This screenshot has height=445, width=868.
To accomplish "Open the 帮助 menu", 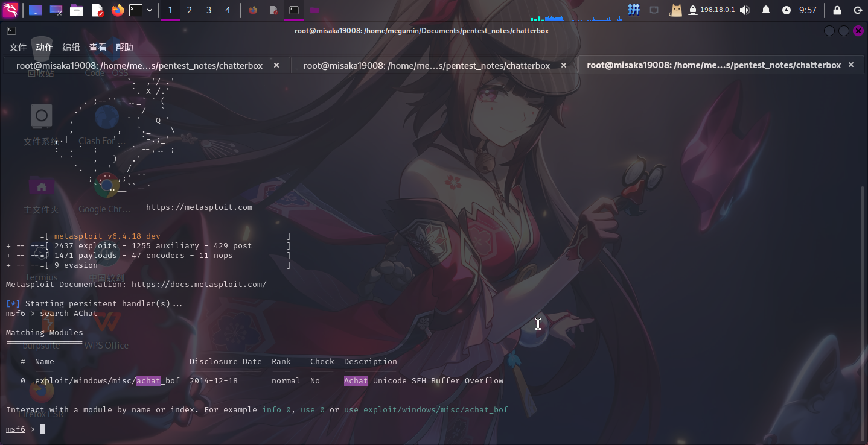I will 124,48.
